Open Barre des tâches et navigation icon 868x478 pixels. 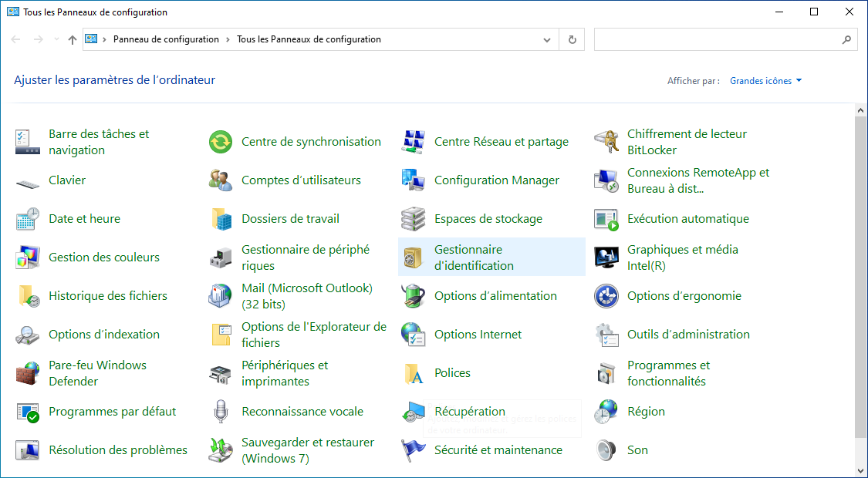(27, 142)
